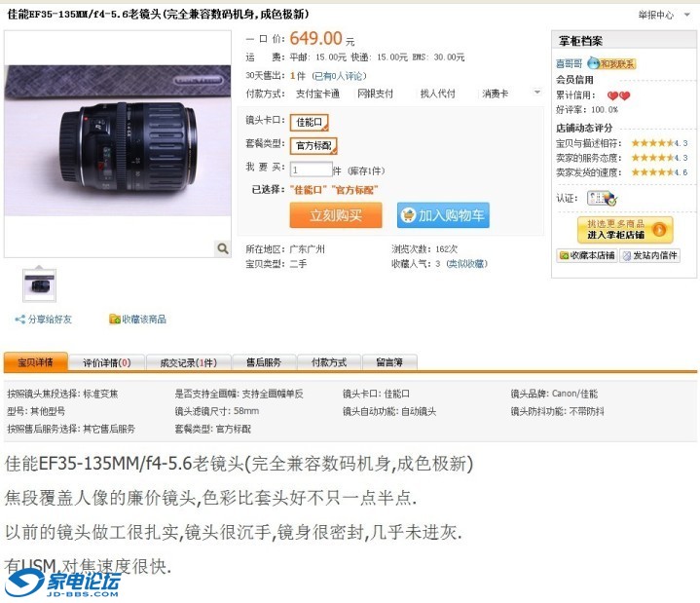Open the 举报中心 dropdown arrow
Viewport: 700px width, 603px height.
click(x=686, y=15)
